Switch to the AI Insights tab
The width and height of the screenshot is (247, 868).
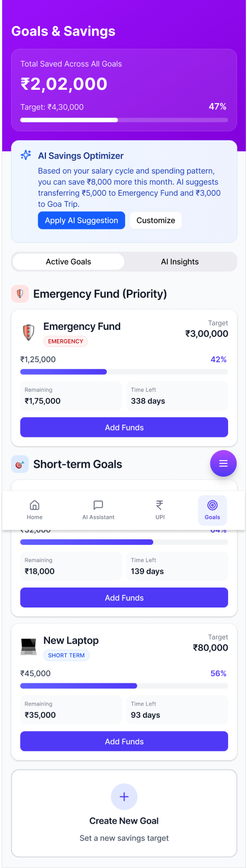tap(180, 262)
